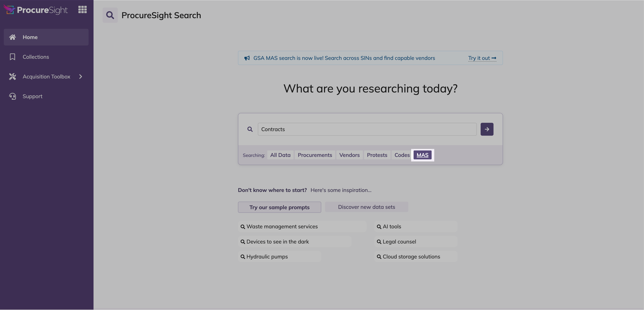Open the apps grid icon
The width and height of the screenshot is (644, 310).
coord(82,9)
